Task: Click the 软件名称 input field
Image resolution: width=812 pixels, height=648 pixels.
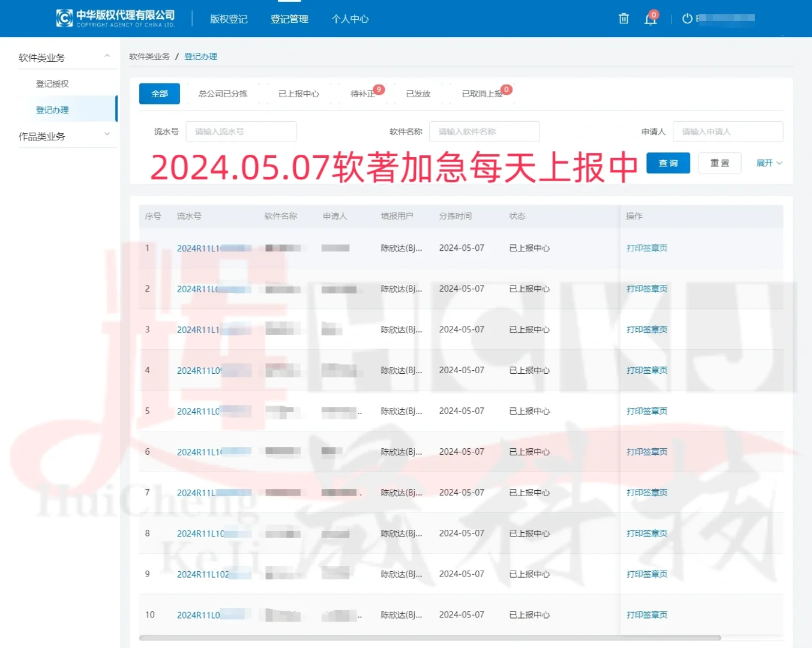Action: [x=484, y=131]
